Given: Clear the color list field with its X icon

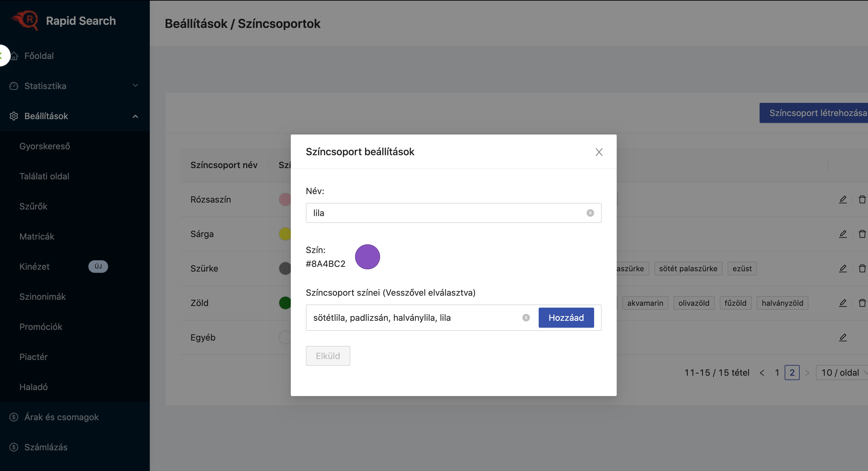Looking at the screenshot, I should (x=526, y=318).
